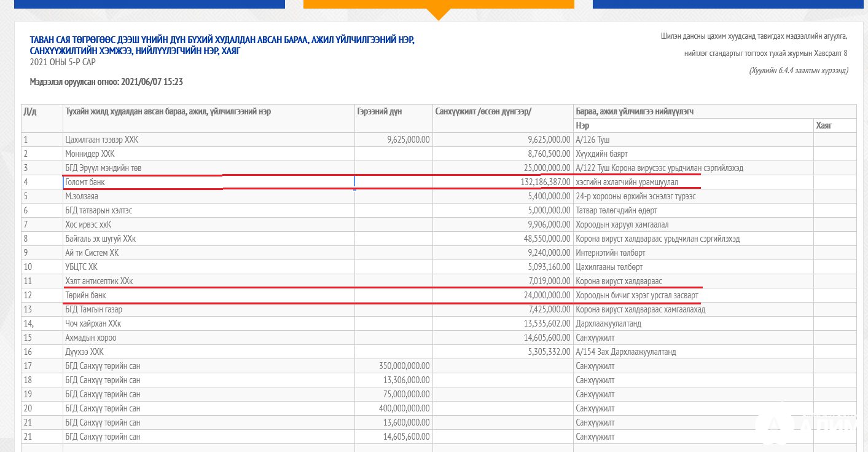
Task: Select the 'Цахилгаан тээвэр ХХК' cell
Action: 209,140
